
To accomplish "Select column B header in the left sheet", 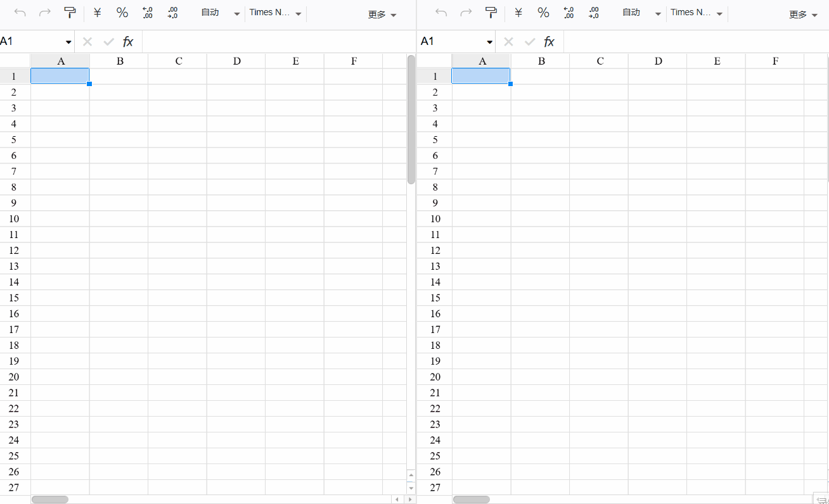I will (119, 61).
